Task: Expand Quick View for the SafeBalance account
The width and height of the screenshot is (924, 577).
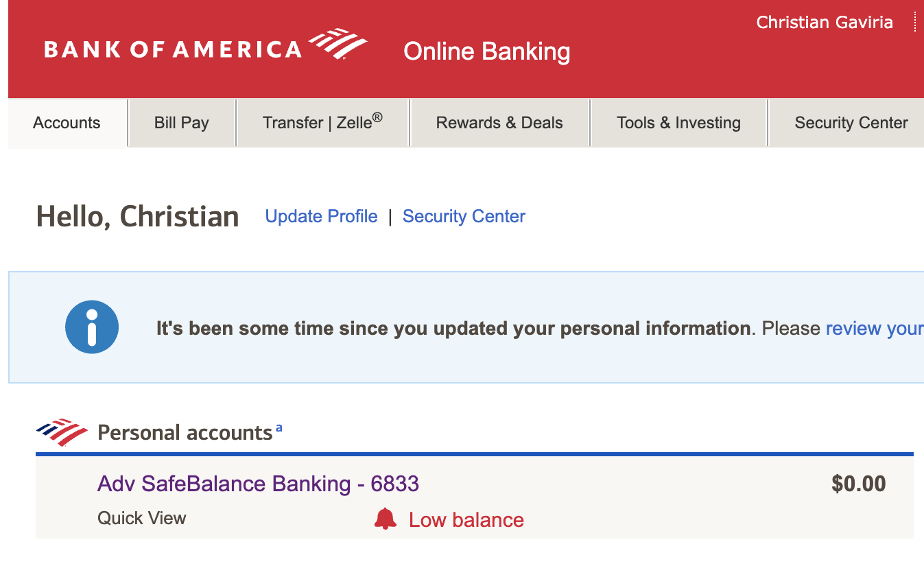Action: 142,518
